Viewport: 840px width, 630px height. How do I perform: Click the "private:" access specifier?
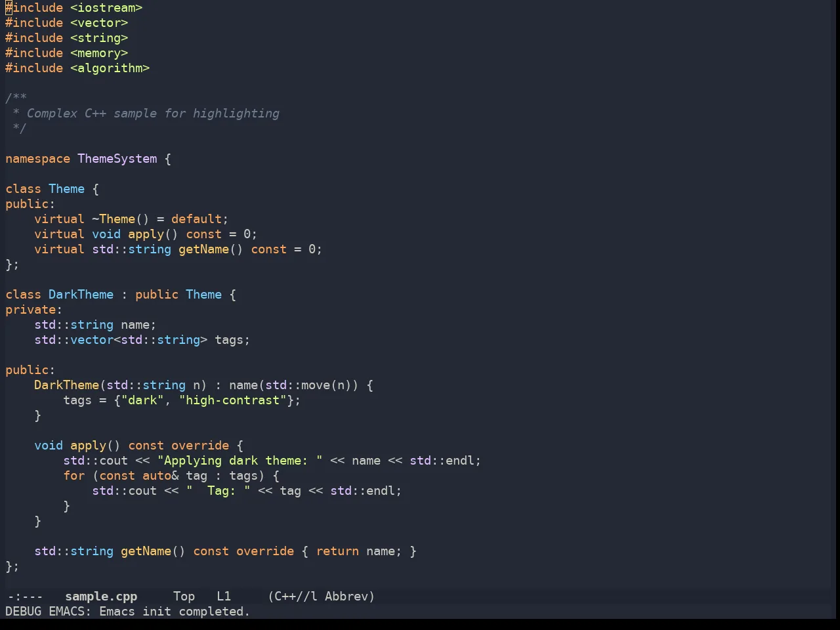pyautogui.click(x=33, y=310)
